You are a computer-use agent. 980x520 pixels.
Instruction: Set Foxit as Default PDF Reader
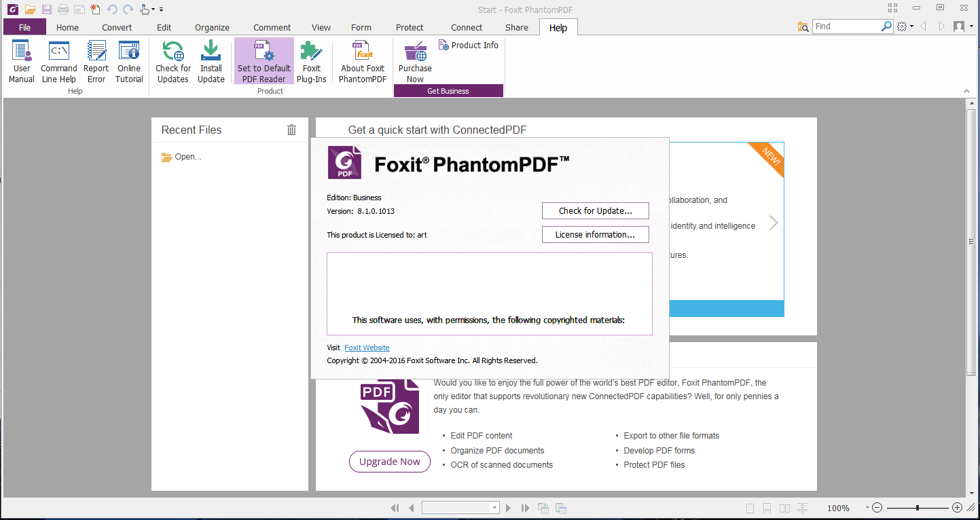pos(264,61)
